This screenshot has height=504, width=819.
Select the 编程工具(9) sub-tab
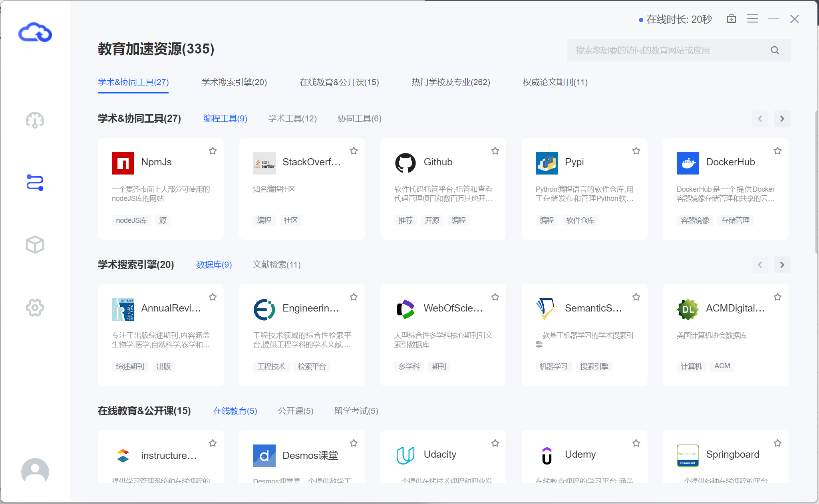coord(225,119)
